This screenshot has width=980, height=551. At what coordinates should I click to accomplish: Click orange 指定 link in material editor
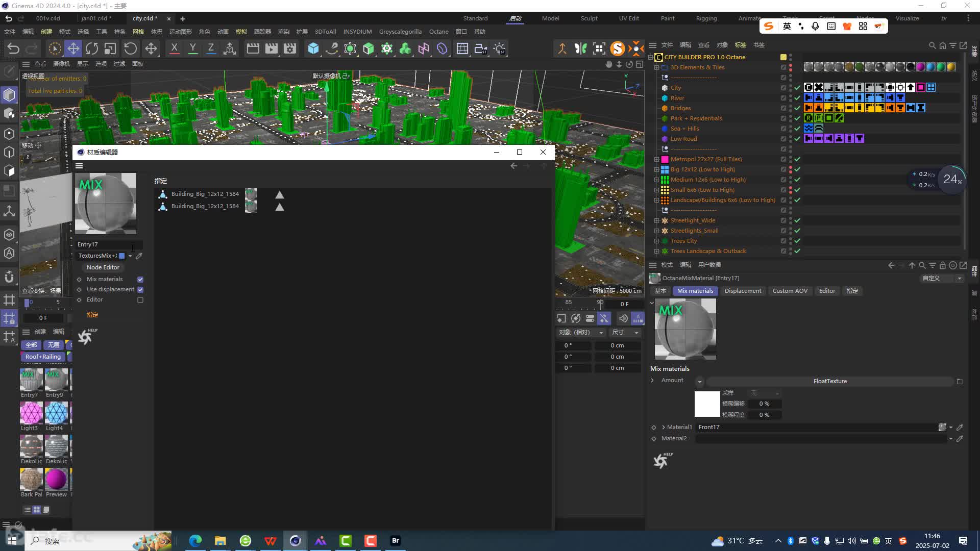tap(92, 315)
